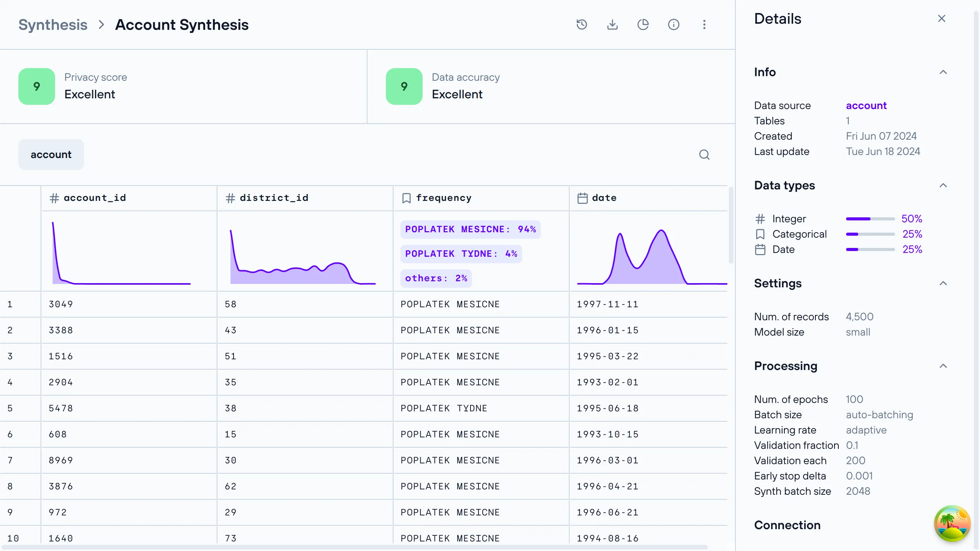Click the others: 2% chip

point(436,279)
